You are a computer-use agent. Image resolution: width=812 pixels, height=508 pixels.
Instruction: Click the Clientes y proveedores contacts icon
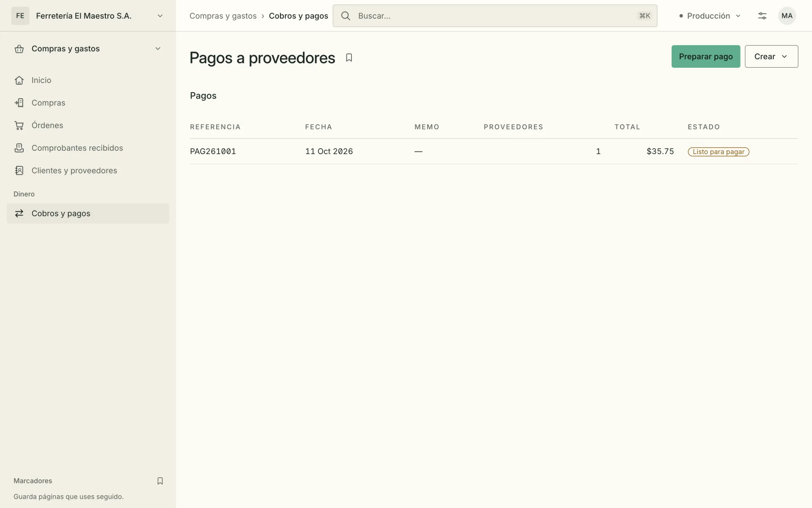point(19,171)
